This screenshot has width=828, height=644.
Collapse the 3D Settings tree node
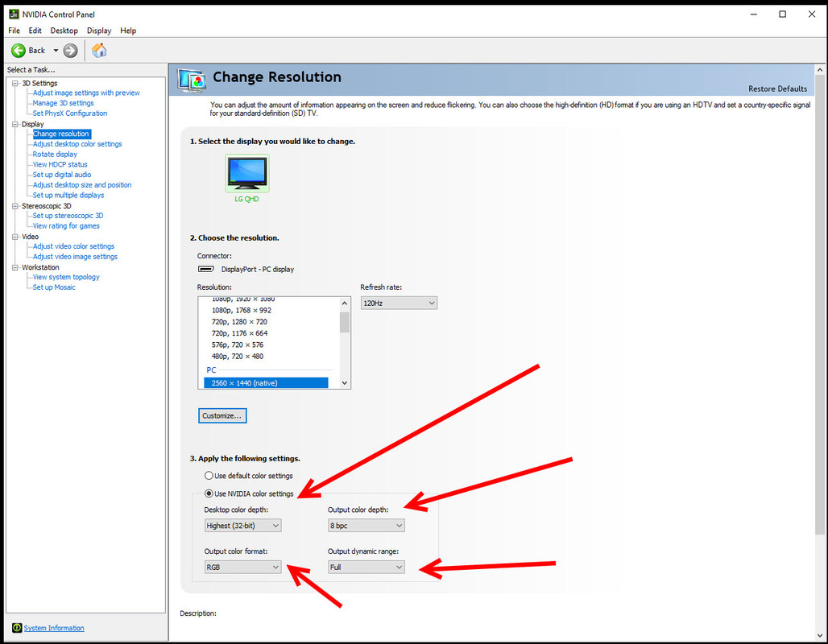(15, 84)
